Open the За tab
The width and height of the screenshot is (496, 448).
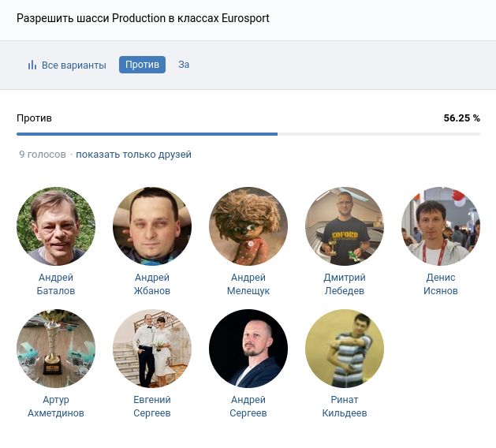point(184,65)
